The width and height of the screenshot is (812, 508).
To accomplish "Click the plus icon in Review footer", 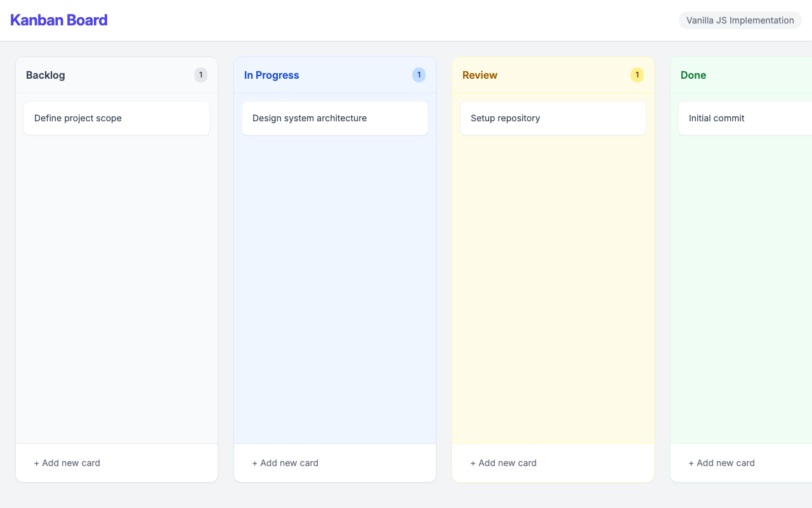I will 472,463.
